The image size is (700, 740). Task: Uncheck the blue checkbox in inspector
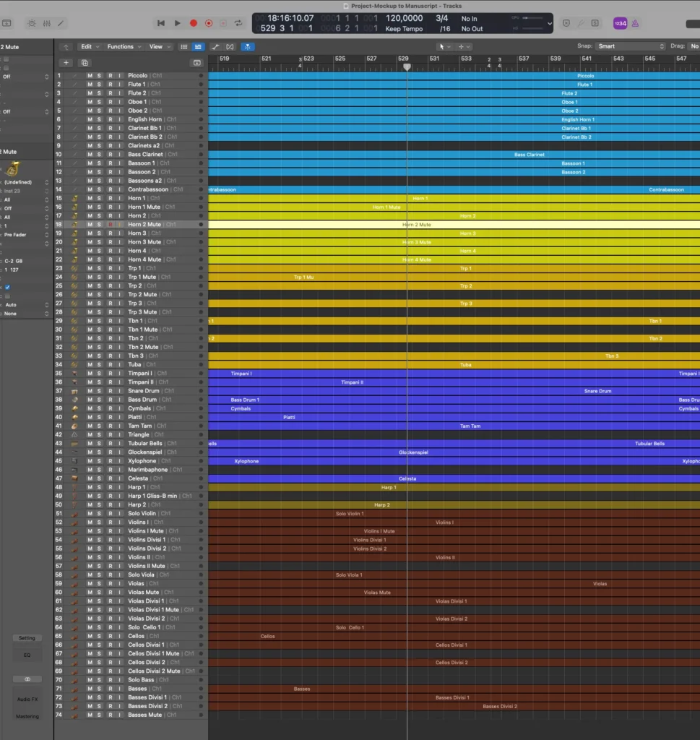[x=7, y=287]
